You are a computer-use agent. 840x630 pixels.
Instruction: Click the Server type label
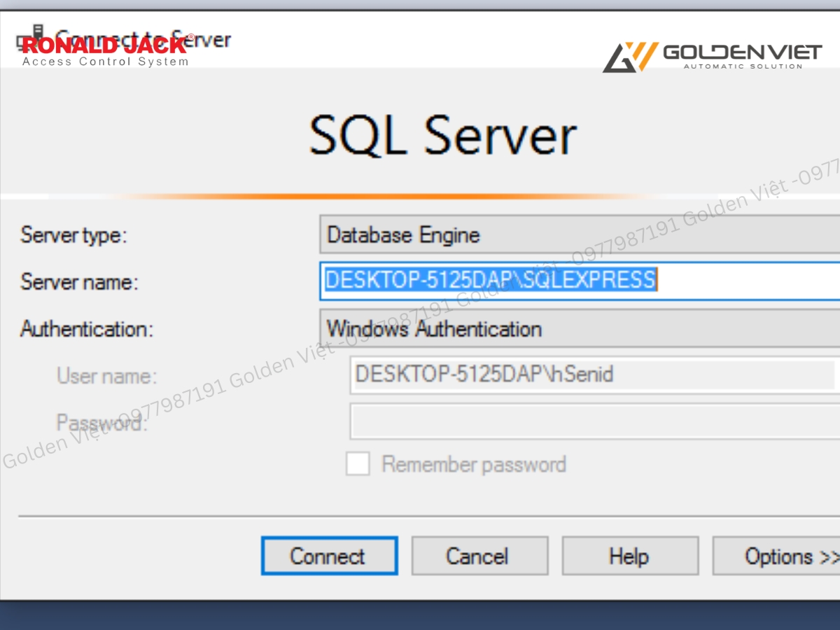(x=73, y=234)
